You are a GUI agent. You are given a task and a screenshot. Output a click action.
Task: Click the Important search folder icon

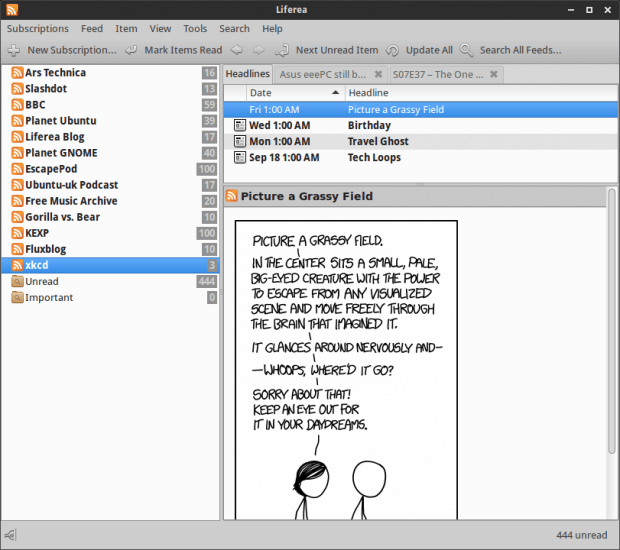pyautogui.click(x=17, y=297)
